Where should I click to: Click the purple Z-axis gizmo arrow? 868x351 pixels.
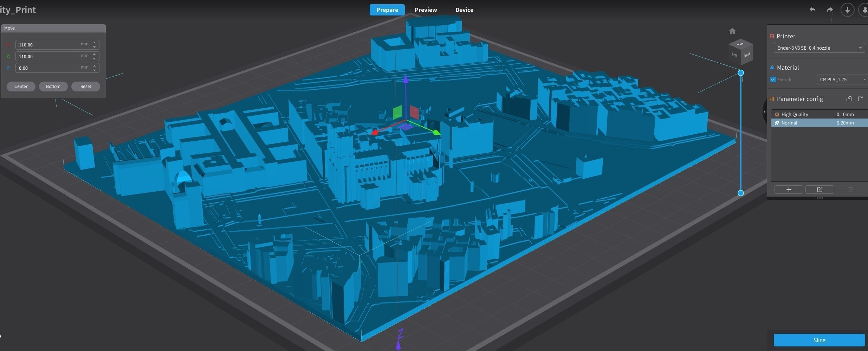point(406,79)
